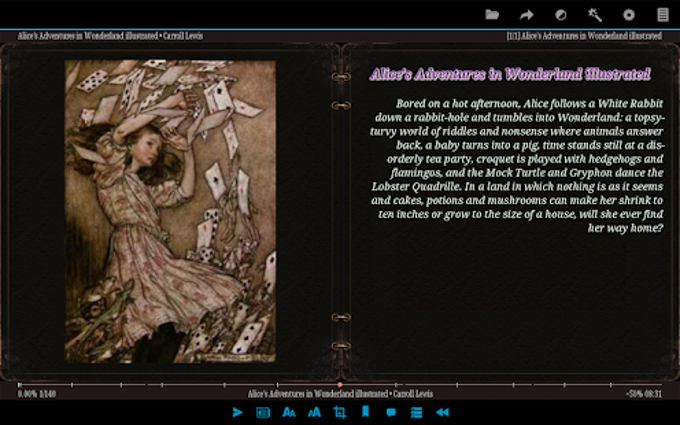Viewport: 680px width, 425px height.
Task: Open the magic wand tool
Action: point(594,14)
